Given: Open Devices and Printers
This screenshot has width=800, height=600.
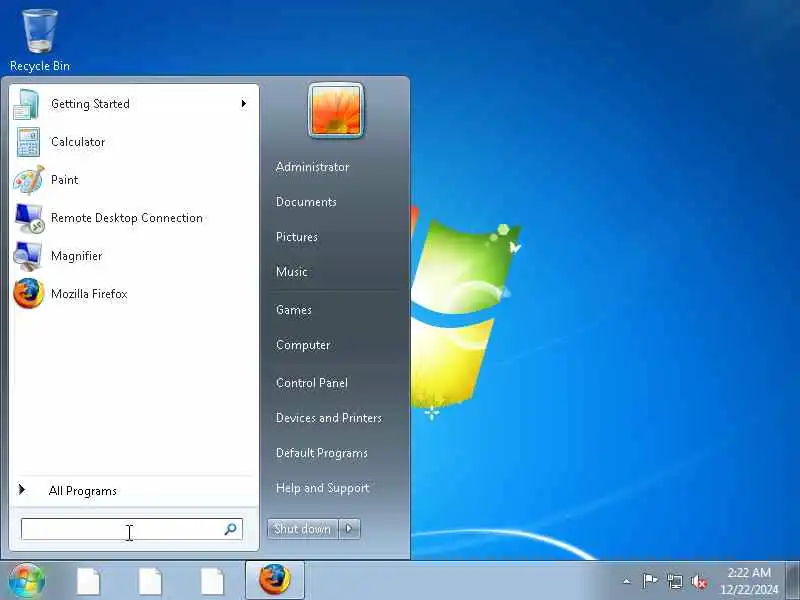Looking at the screenshot, I should click(329, 418).
